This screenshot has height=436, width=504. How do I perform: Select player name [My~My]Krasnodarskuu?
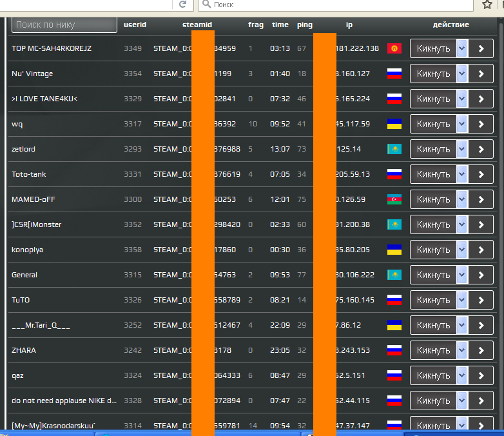point(53,426)
